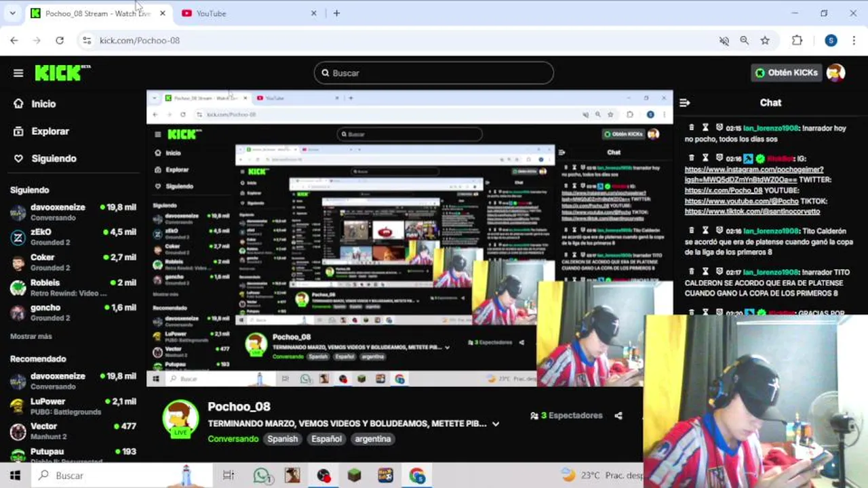Open the Chrome three-dot menu

[854, 41]
